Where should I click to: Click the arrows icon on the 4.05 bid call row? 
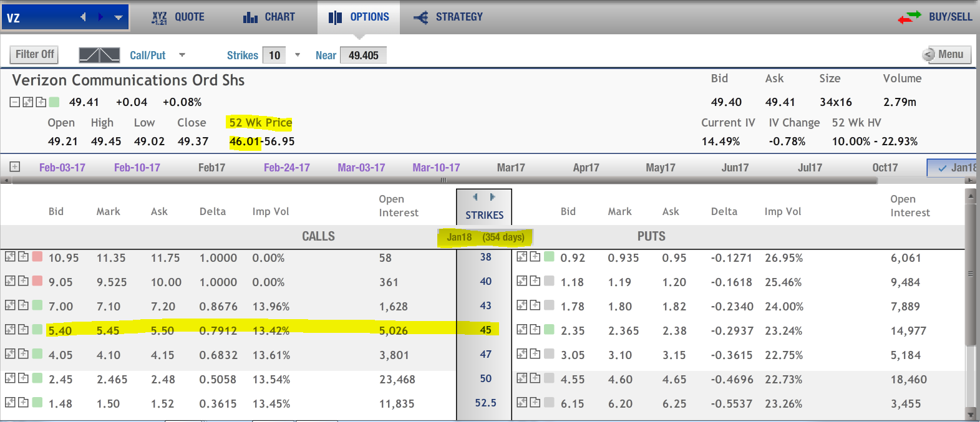10,353
